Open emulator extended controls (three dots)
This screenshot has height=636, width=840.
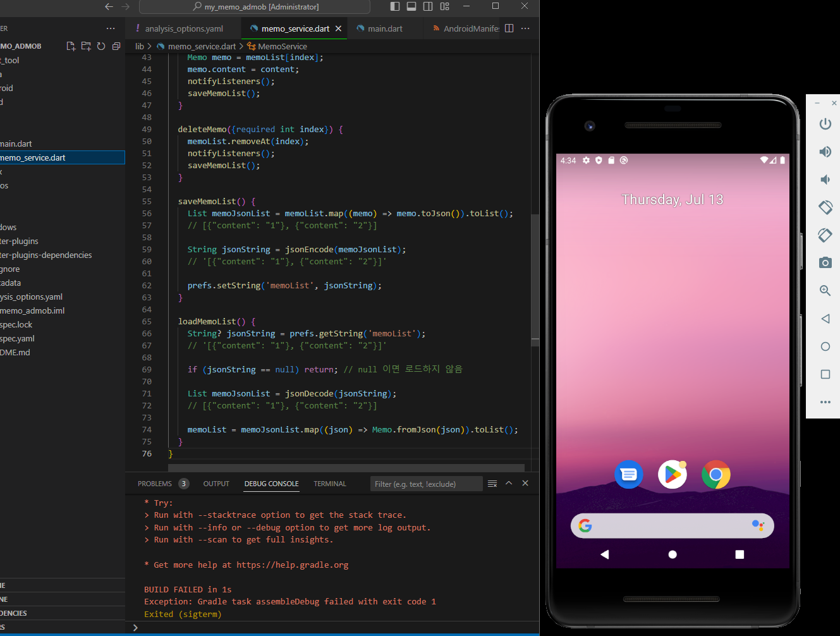[825, 402]
